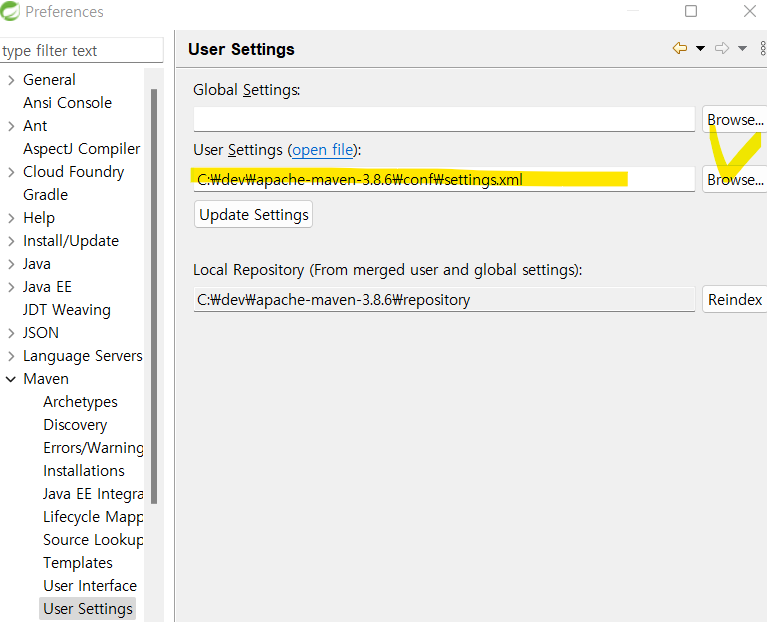Select Ansi Console preference page

[68, 103]
